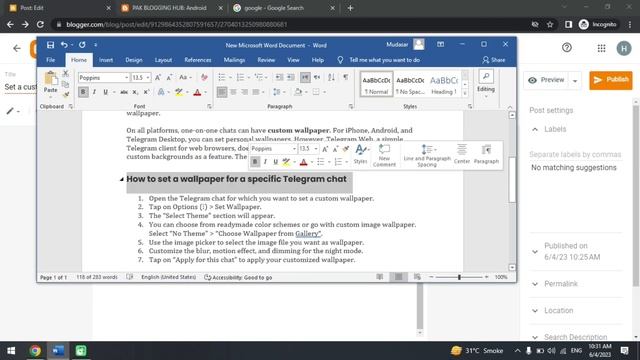Switch to Design ribbon tab

(134, 60)
